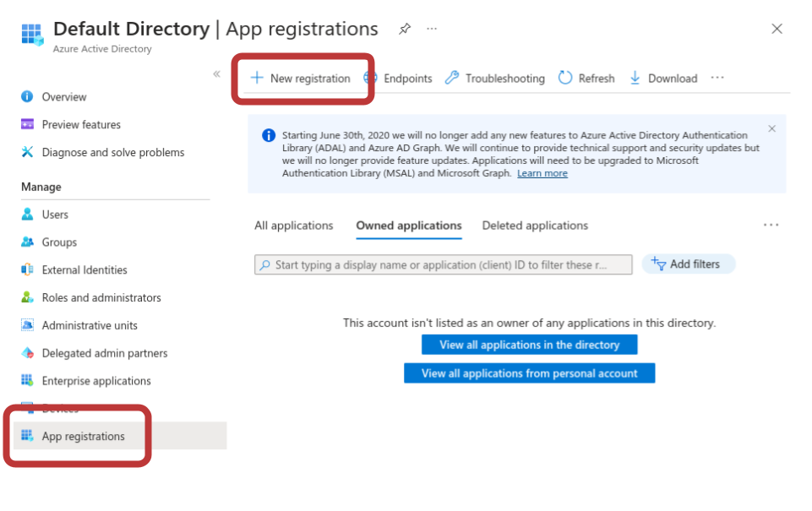Pin this page to the dashboard
The width and height of the screenshot is (812, 511).
click(x=404, y=28)
